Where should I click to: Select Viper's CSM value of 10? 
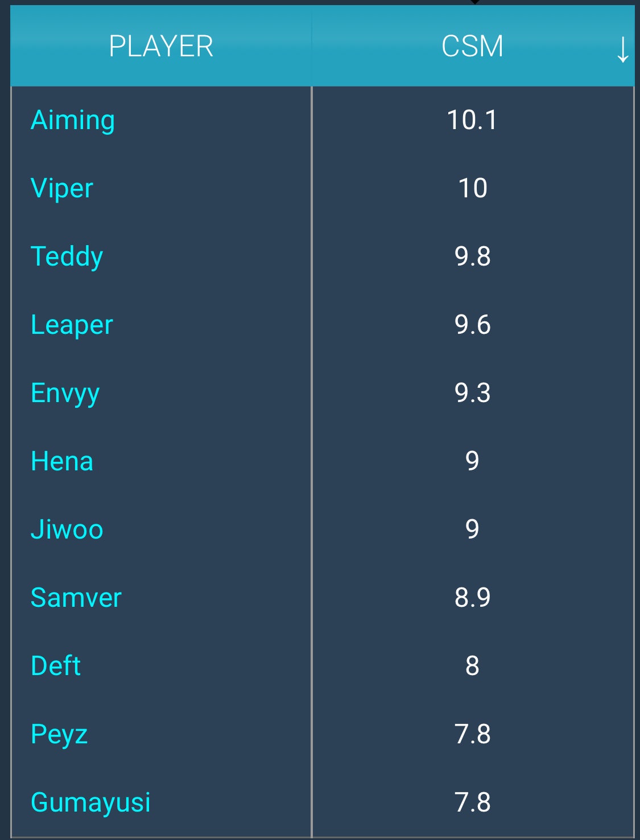tap(473, 188)
